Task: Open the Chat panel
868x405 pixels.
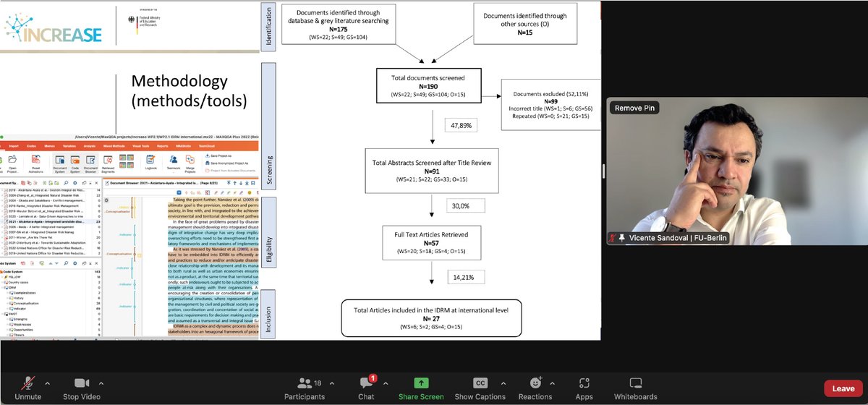Action: 366,388
